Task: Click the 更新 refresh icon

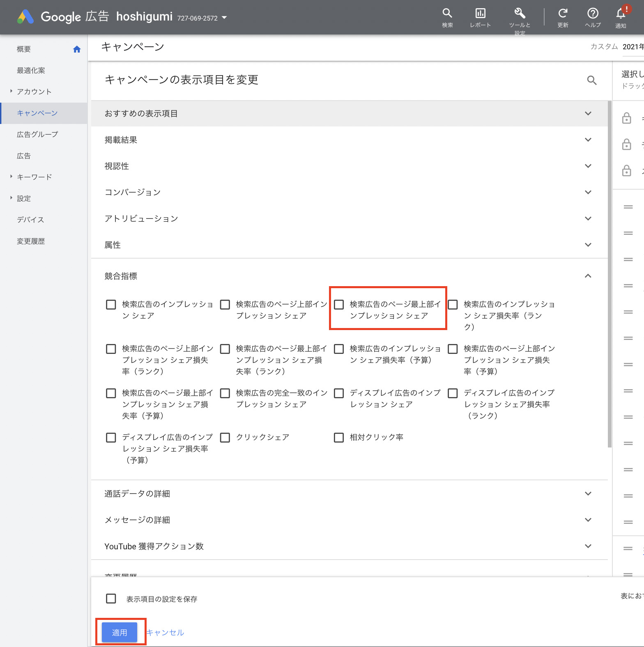Action: pyautogui.click(x=563, y=14)
